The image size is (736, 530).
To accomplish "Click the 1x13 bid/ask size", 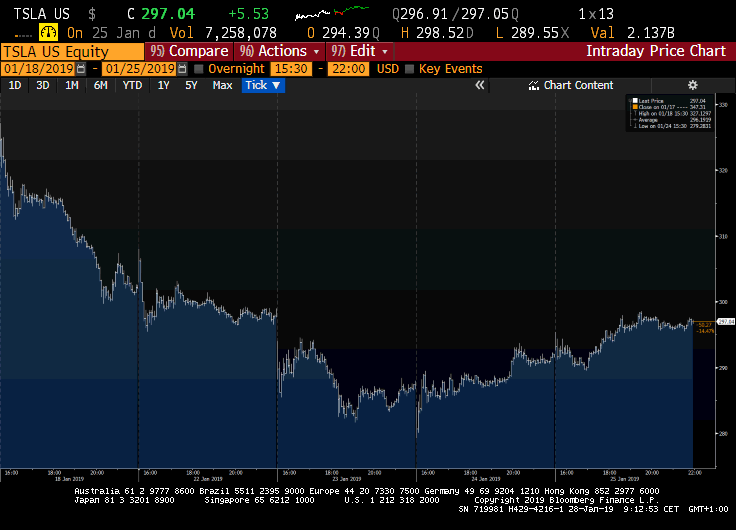I will tap(596, 14).
